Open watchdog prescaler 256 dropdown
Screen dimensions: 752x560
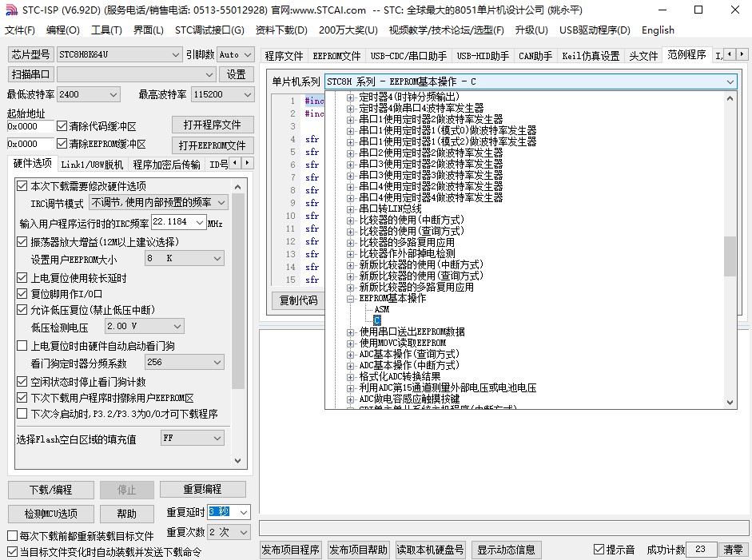217,362
